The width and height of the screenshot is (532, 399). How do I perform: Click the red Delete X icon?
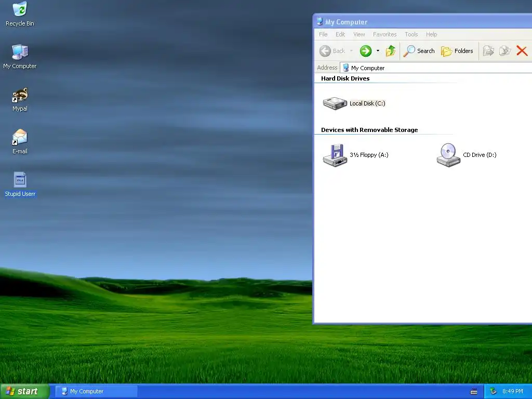[522, 51]
